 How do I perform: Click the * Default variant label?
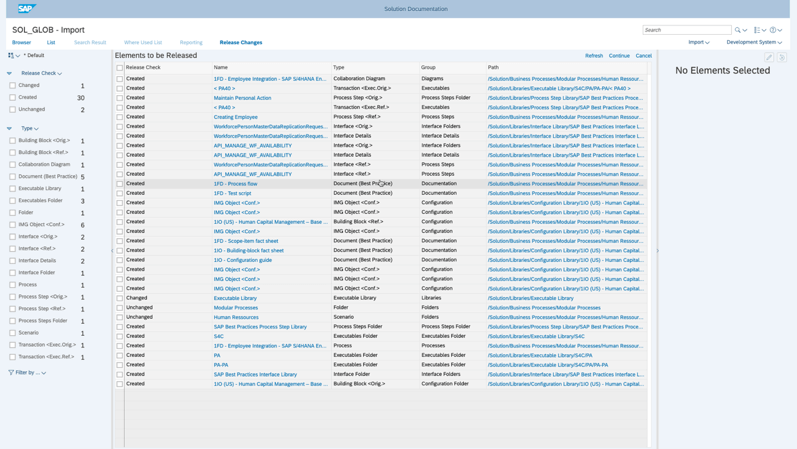[x=34, y=55]
